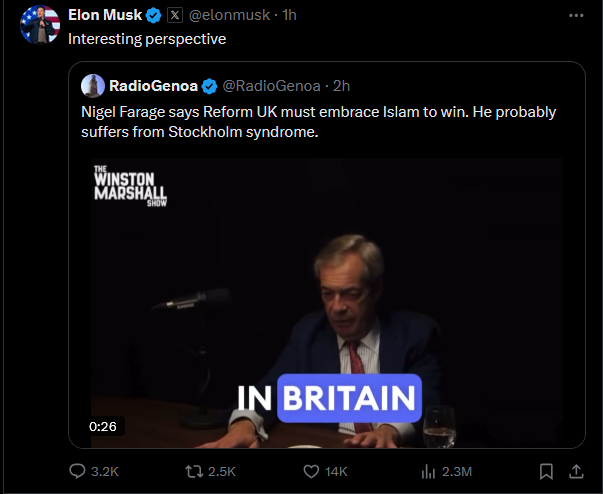Open the tweet author's profile avatar

[36, 23]
